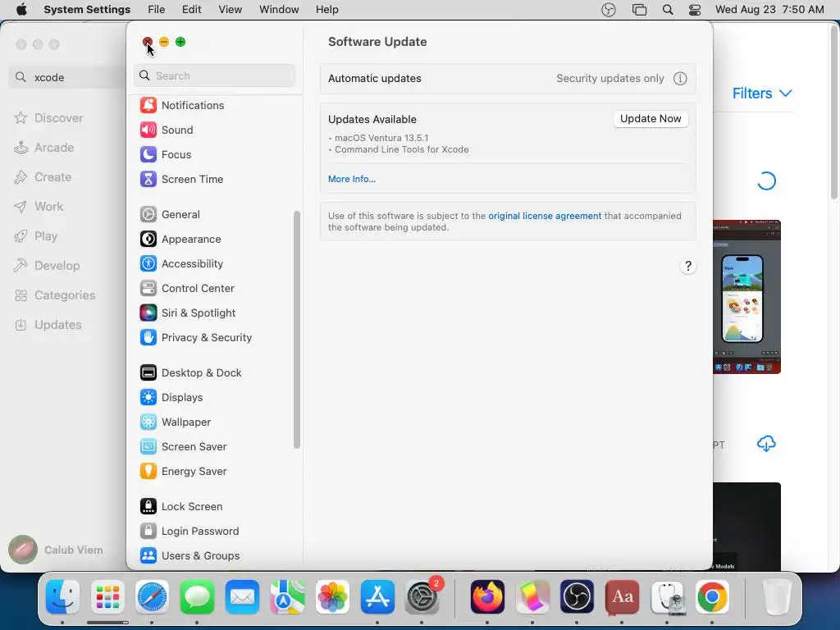The image size is (840, 630).
Task: Open Dictionary app in Dock
Action: pyautogui.click(x=622, y=597)
